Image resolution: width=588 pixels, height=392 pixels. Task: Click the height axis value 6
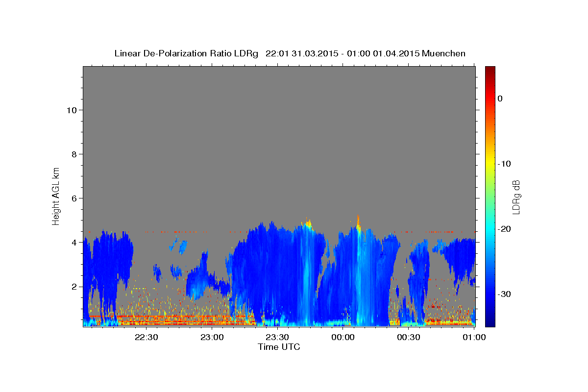point(73,198)
